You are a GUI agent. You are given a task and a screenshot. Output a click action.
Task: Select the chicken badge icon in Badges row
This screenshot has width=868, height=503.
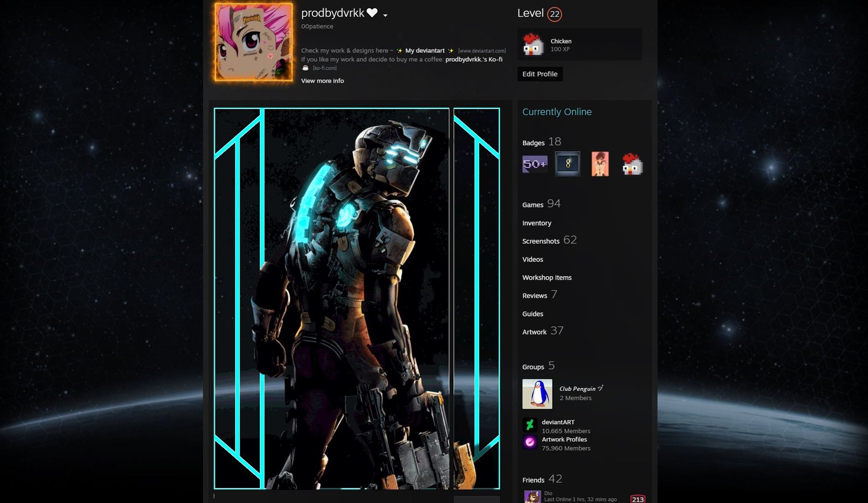tap(632, 164)
